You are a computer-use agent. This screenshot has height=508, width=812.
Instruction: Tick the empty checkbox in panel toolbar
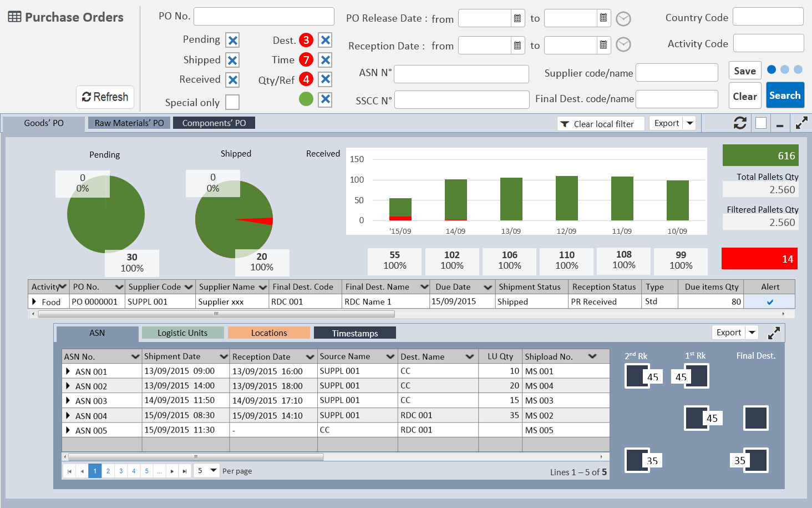point(761,123)
